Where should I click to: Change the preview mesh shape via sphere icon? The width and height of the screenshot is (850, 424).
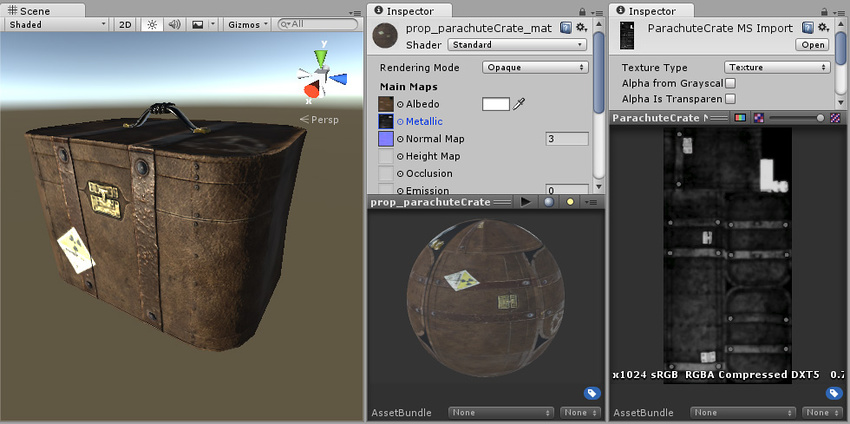pos(549,202)
